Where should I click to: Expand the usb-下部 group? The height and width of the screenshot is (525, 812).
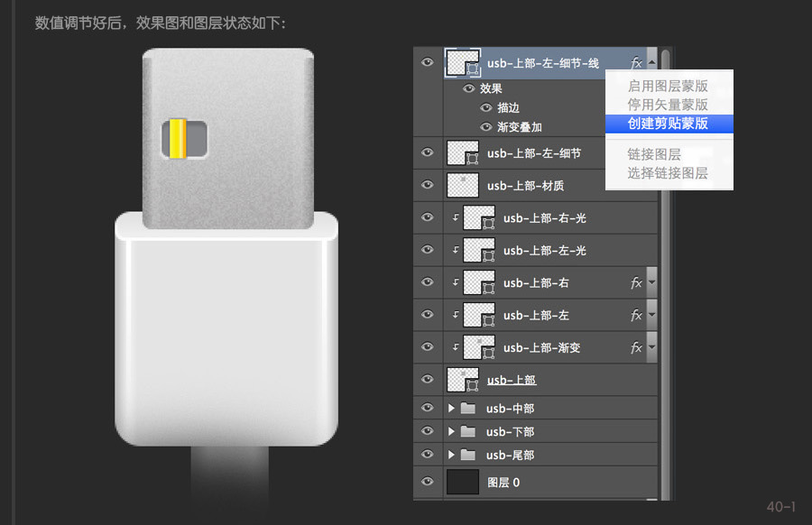(x=451, y=431)
